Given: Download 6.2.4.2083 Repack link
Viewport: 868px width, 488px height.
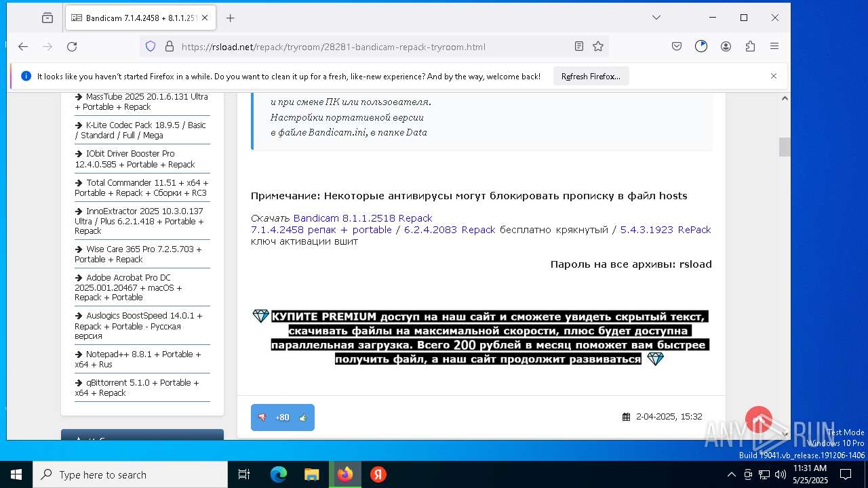Looking at the screenshot, I should (x=450, y=230).
